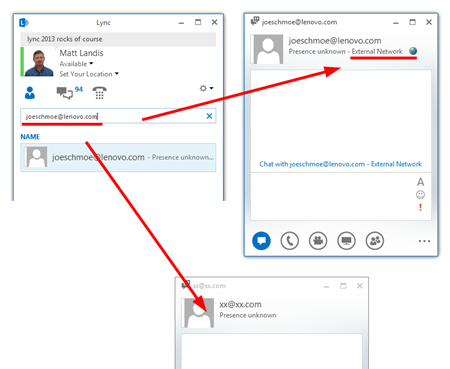Image resolution: width=450 pixels, height=369 pixels.
Task: Clear the search box with the X
Action: pos(209,116)
